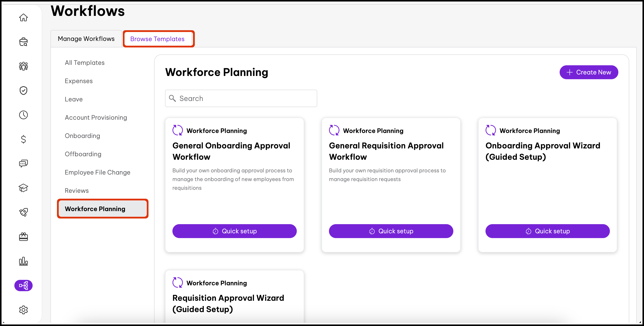Click the template Search field
The image size is (644, 326).
point(241,98)
